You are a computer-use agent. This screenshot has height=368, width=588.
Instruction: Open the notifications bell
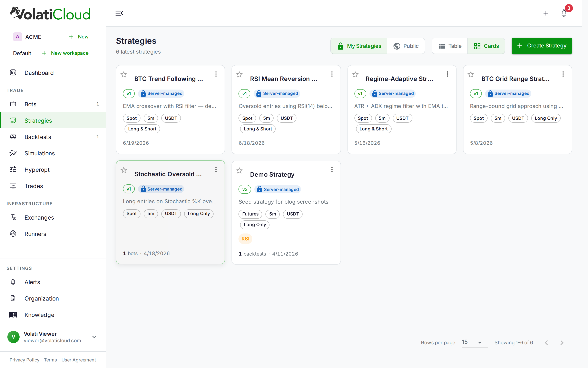click(564, 13)
